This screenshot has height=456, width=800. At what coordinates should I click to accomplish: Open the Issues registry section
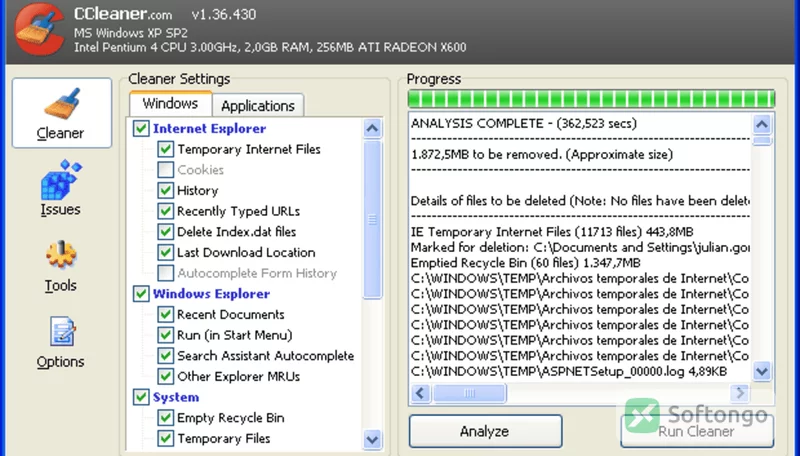(x=60, y=188)
